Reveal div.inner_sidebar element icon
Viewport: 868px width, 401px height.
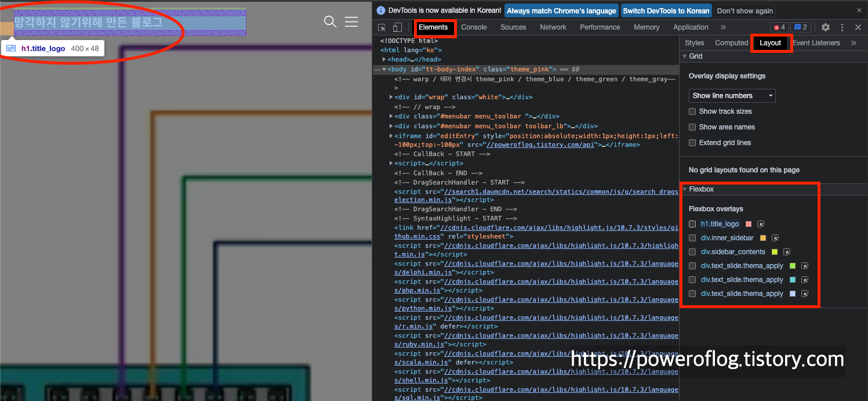[775, 238]
